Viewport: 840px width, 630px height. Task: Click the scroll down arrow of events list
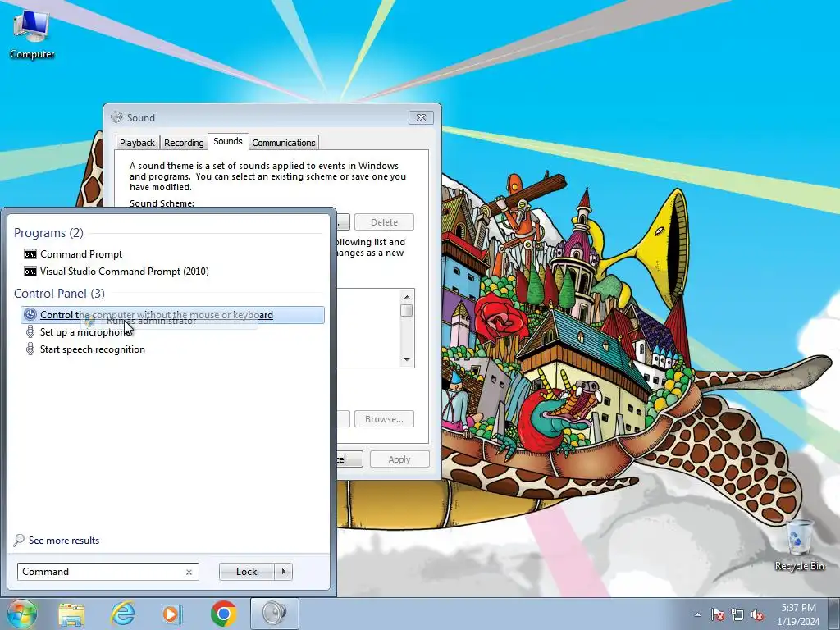407,359
